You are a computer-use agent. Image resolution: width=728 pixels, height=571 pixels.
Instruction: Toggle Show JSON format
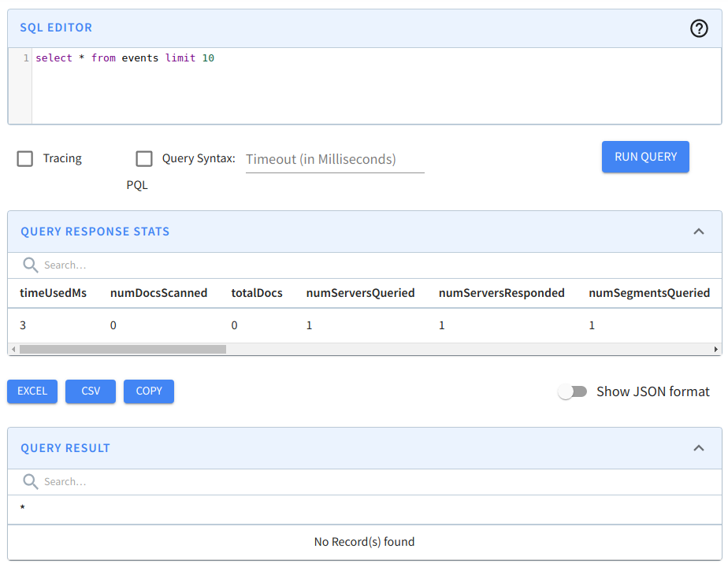click(x=573, y=391)
